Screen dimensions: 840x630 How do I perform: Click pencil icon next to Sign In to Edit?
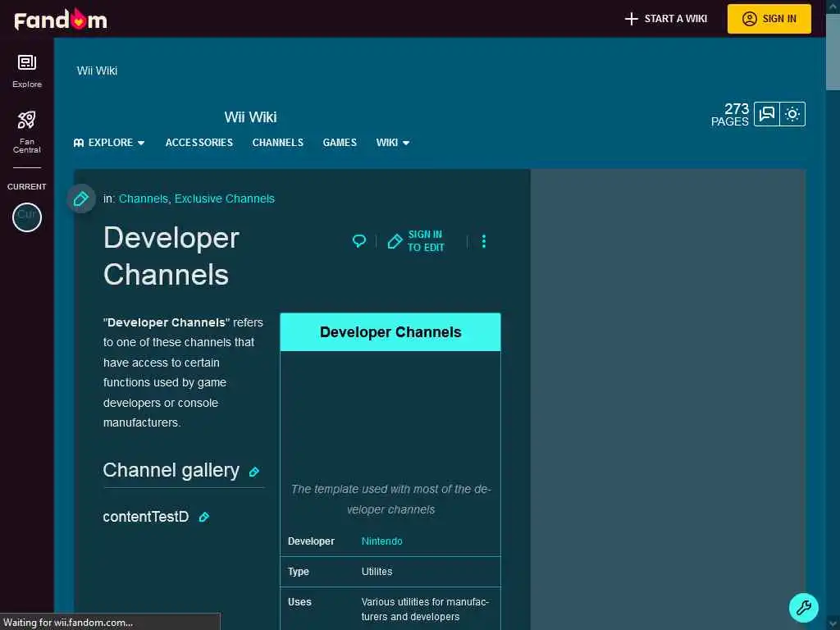(x=395, y=242)
